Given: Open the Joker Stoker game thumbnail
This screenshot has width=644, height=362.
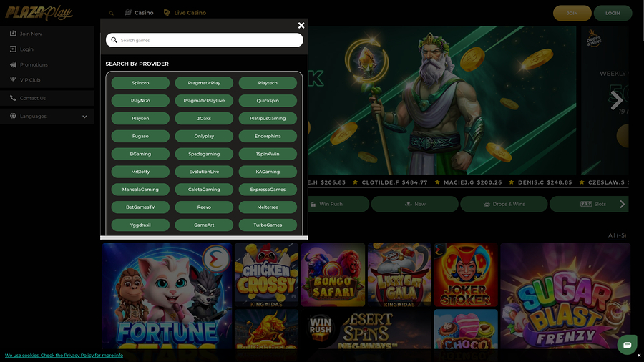Looking at the screenshot, I should pyautogui.click(x=466, y=275).
